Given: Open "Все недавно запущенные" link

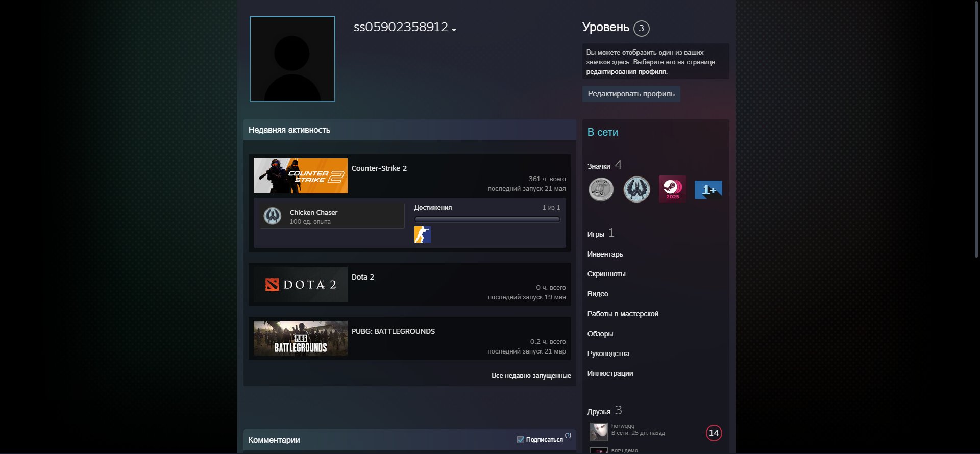Looking at the screenshot, I should 531,376.
